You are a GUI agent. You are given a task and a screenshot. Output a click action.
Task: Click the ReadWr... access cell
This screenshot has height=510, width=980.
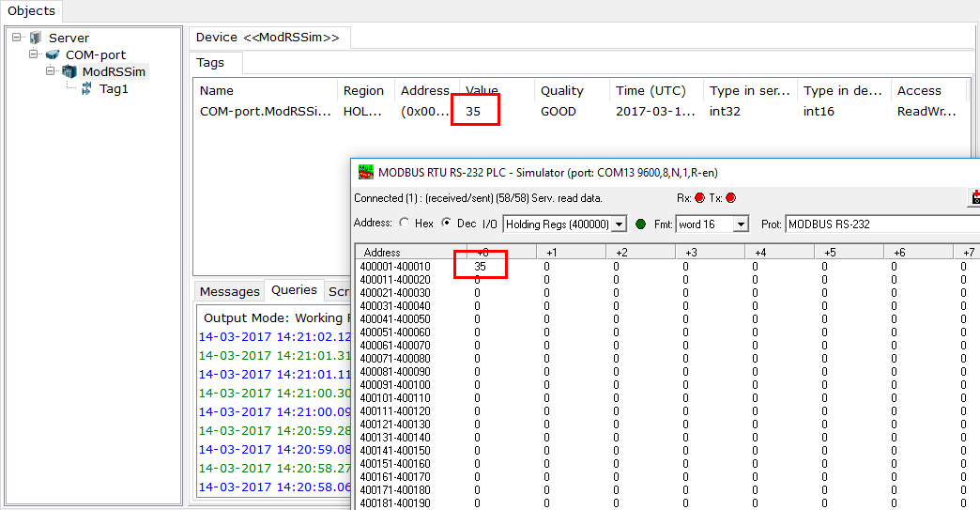click(x=926, y=111)
